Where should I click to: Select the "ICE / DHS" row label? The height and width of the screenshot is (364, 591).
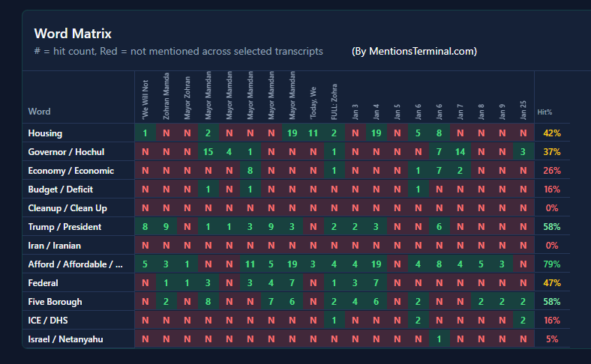click(48, 321)
